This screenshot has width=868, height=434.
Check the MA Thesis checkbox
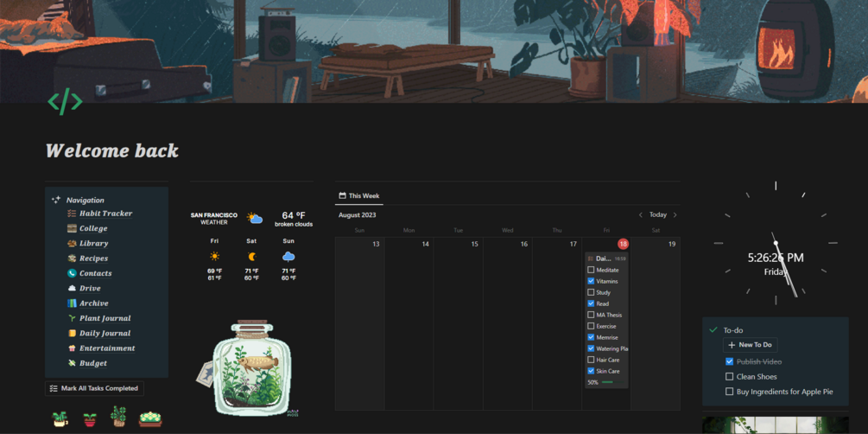[591, 315]
